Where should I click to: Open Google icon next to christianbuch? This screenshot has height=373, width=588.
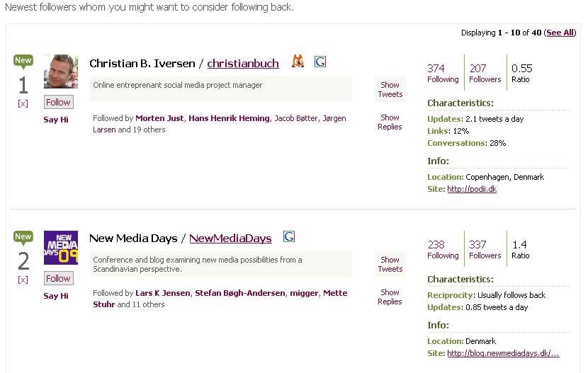point(320,62)
